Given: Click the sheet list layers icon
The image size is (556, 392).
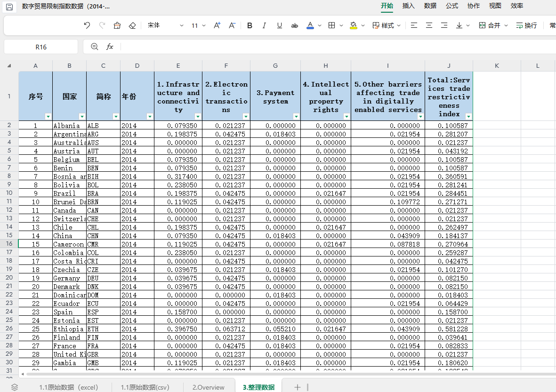Looking at the screenshot, I should [15, 387].
